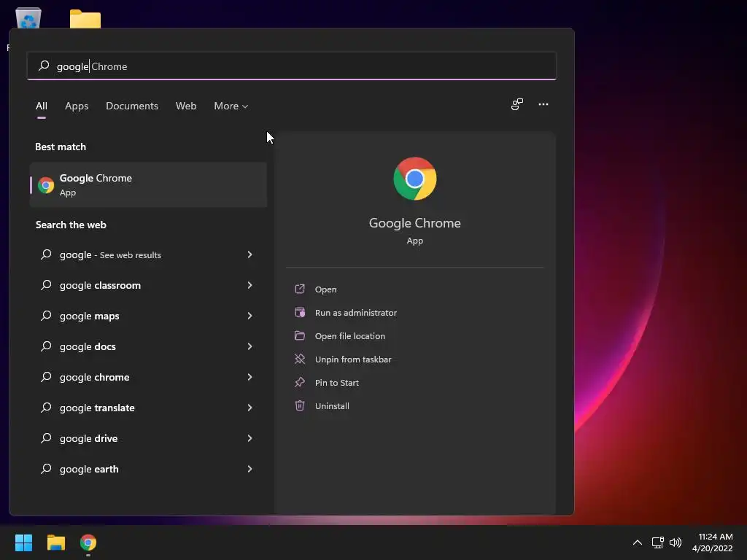Expand arrow for google chrome suggestion
The image size is (747, 560).
tap(249, 377)
